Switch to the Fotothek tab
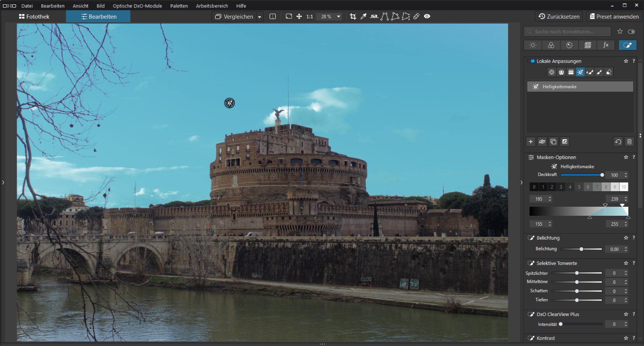The width and height of the screenshot is (644, 346). pos(34,16)
